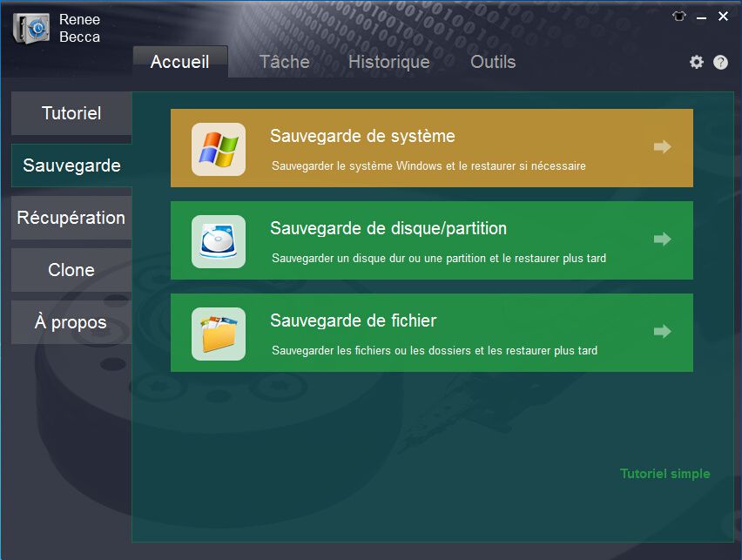Open settings via the gear icon

(x=696, y=62)
